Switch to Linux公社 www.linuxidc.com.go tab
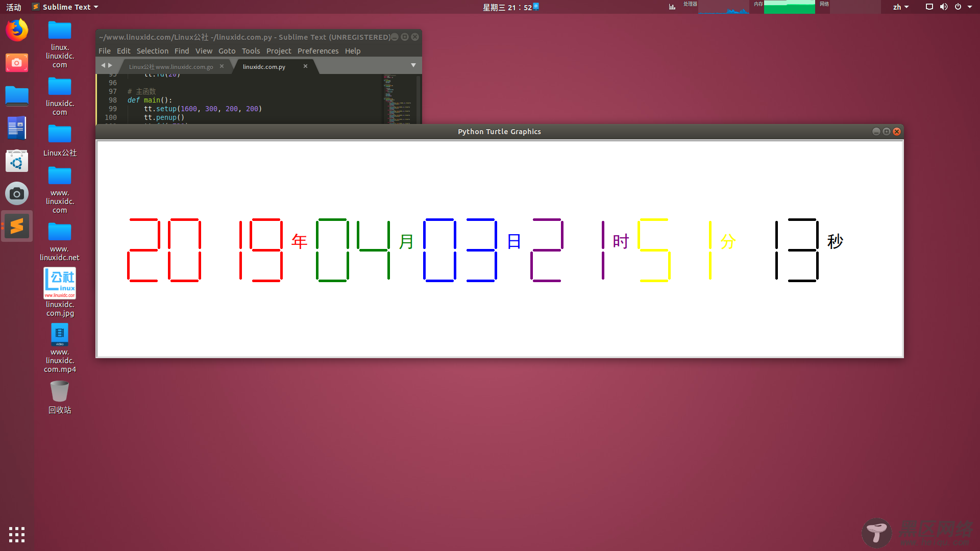The height and width of the screenshot is (551, 980). 171,67
